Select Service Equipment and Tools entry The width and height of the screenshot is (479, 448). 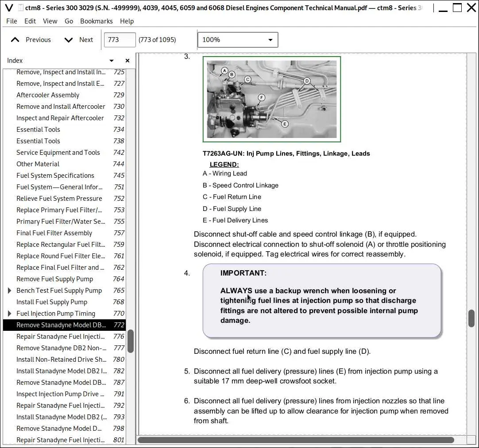(64, 153)
